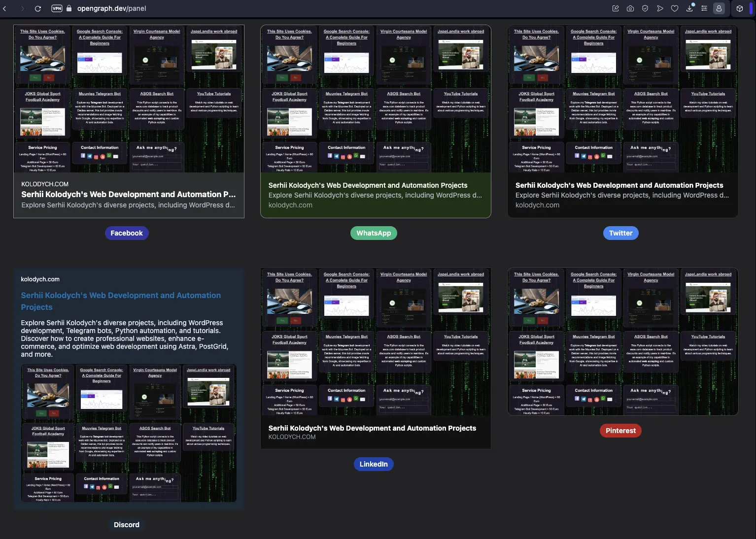Click the WhatsApp pill button
The image size is (756, 539).
click(x=374, y=233)
